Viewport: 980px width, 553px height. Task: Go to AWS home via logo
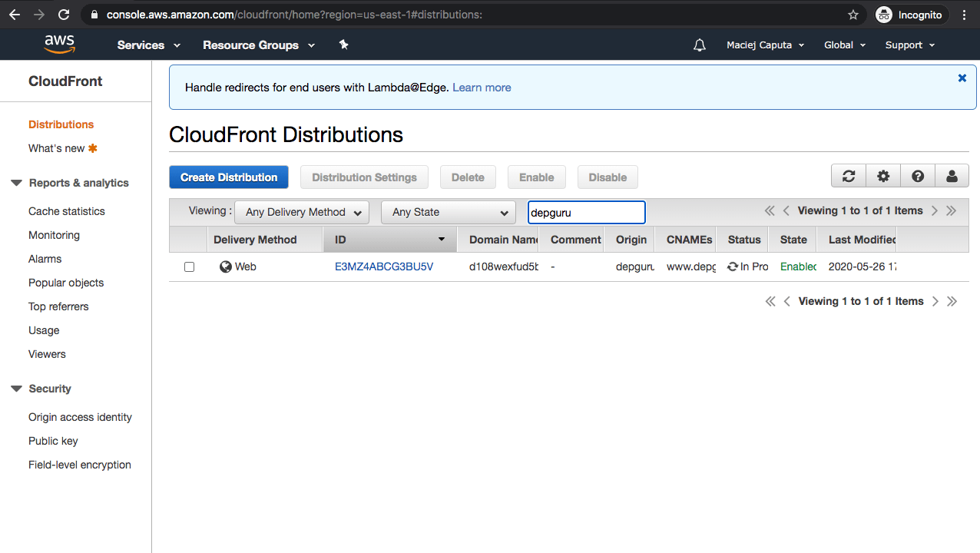(59, 45)
